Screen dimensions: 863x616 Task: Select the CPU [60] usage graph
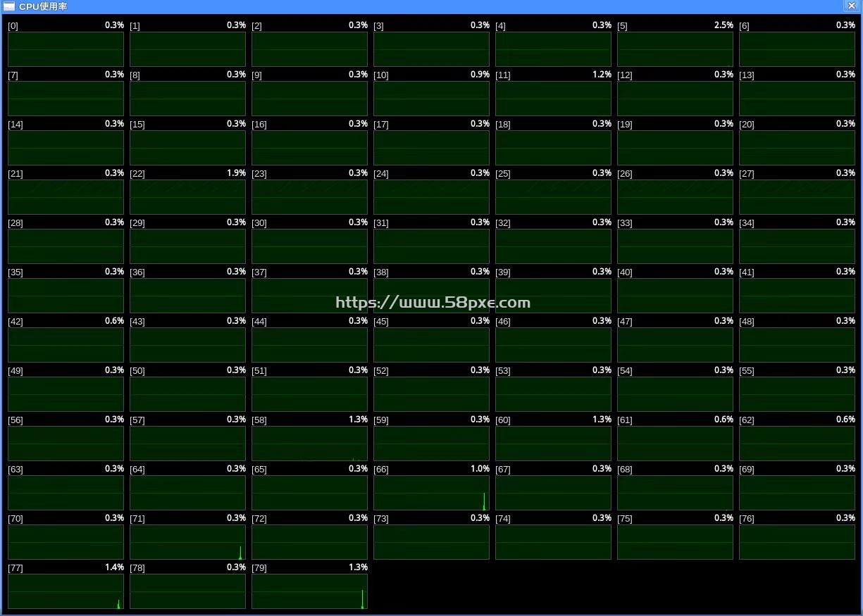tap(553, 444)
